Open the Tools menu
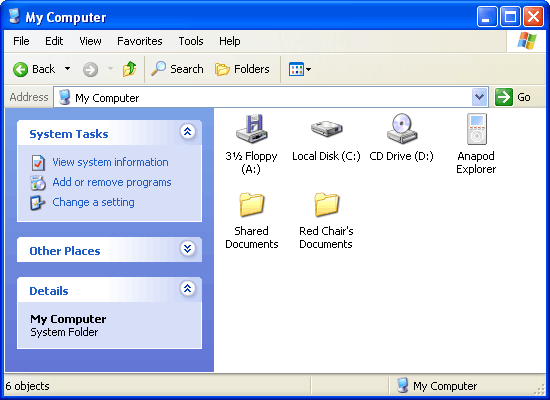The image size is (550, 400). coord(191,41)
